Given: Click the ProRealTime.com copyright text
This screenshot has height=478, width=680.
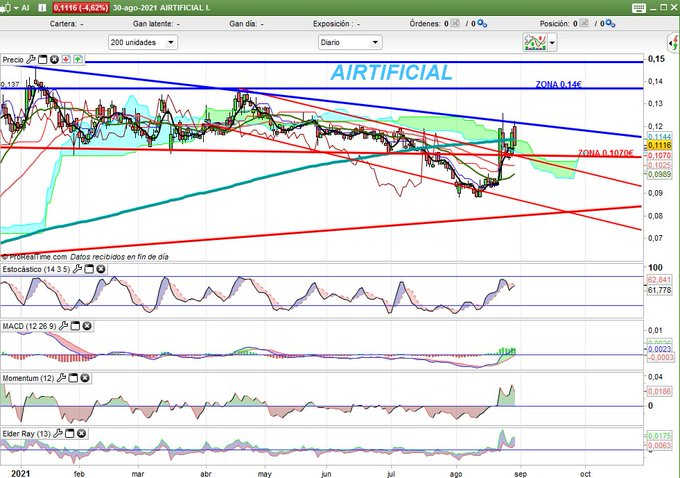Looking at the screenshot, I should 35,257.
